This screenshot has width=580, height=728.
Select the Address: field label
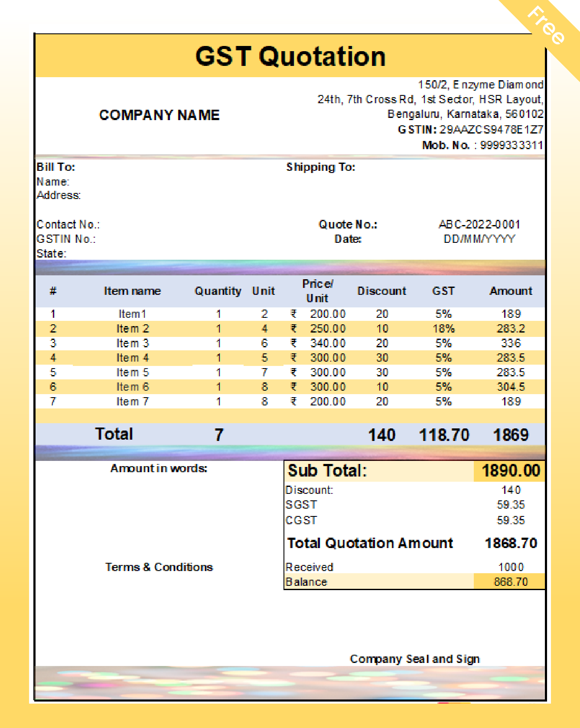(x=59, y=195)
